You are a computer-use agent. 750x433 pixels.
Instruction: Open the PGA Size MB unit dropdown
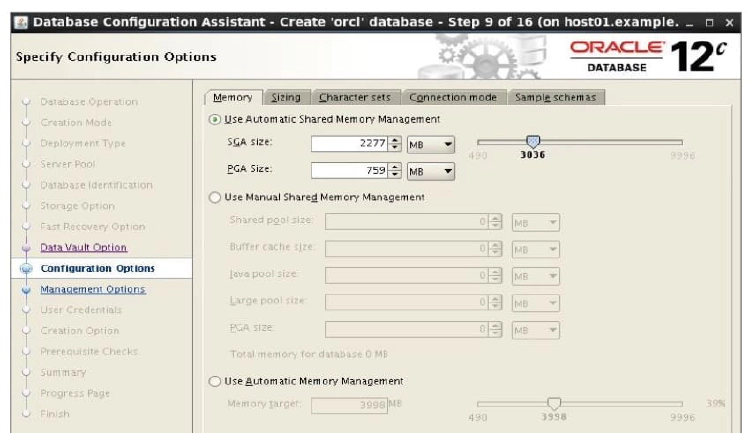click(430, 171)
